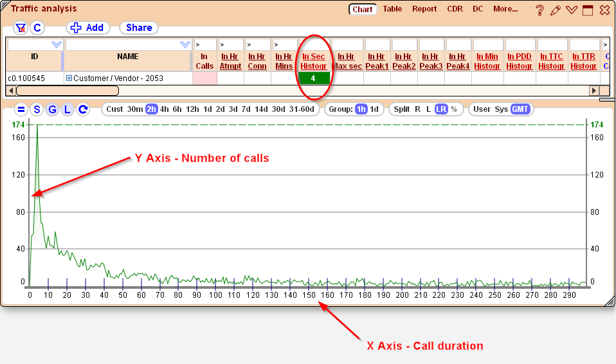Image resolution: width=616 pixels, height=364 pixels.
Task: Click the round S button in chart toolbar
Action: point(37,109)
